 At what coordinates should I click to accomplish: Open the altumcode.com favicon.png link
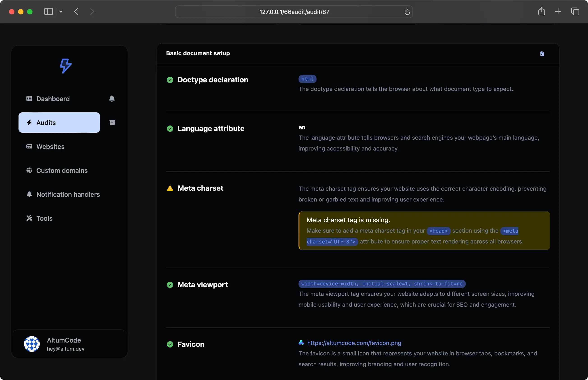pos(354,343)
